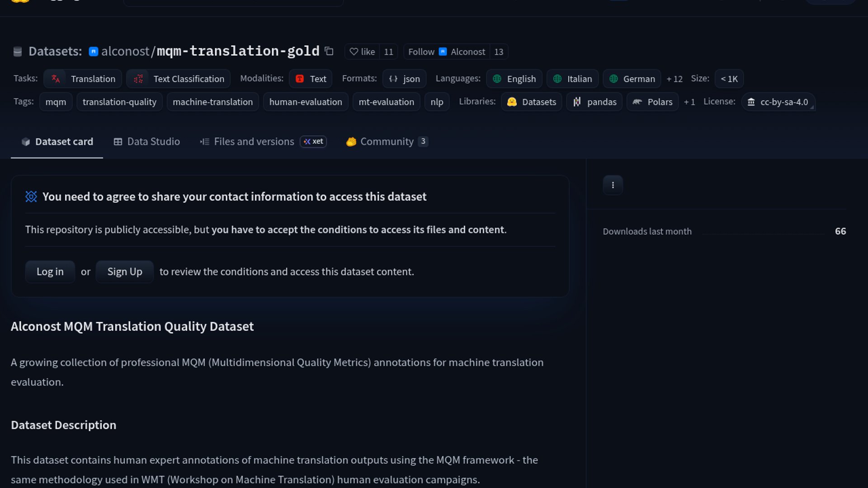Click the Log in button
Viewport: 868px width, 488px height.
50,272
